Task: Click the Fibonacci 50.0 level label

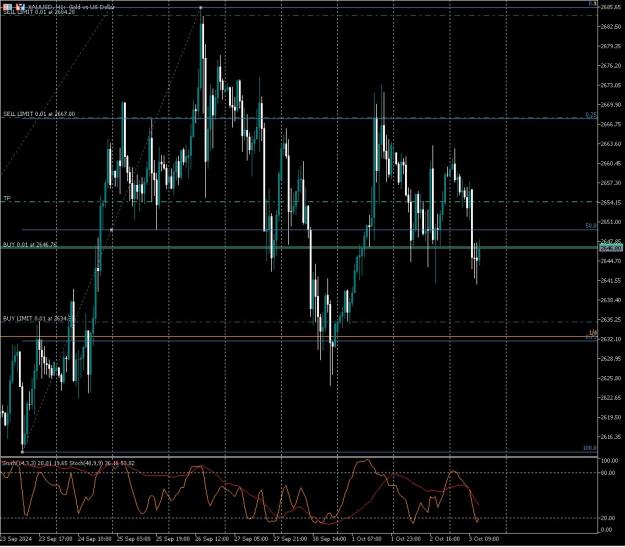Action: 591,226
